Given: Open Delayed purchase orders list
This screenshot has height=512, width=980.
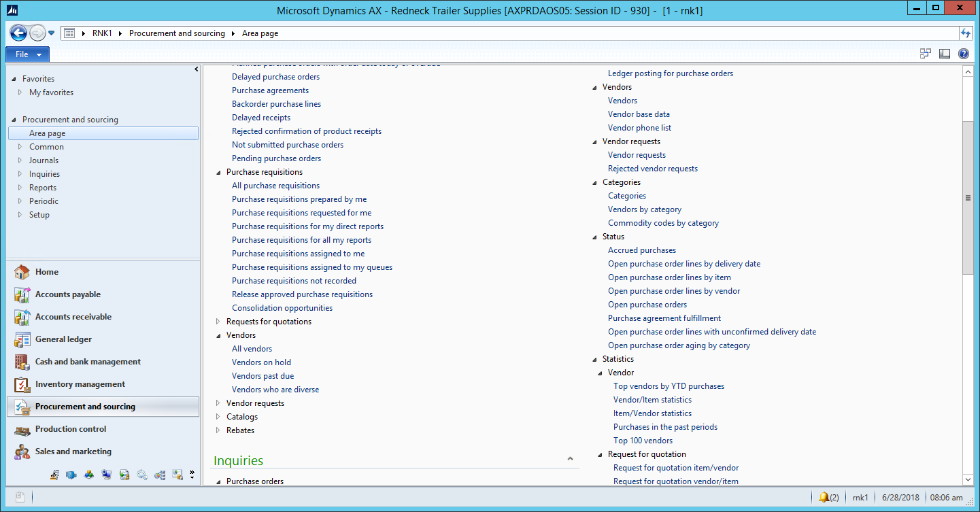Looking at the screenshot, I should 275,77.
